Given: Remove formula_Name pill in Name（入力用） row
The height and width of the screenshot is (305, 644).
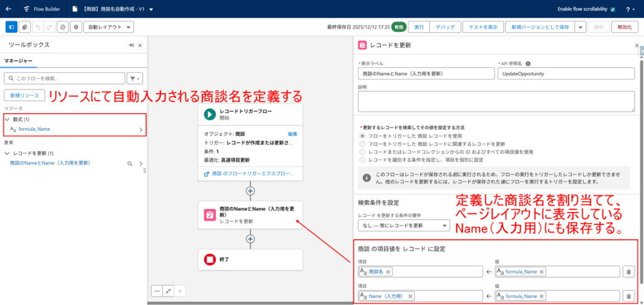Looking at the screenshot, I should [541, 296].
